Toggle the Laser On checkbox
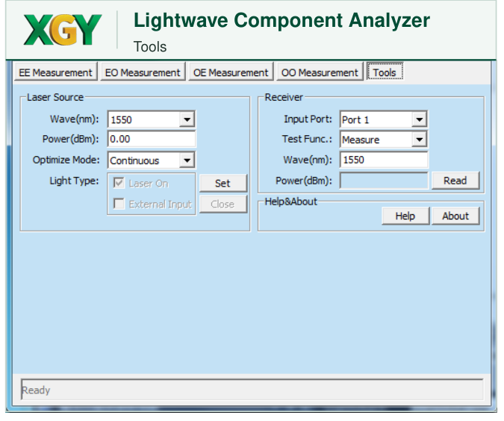 (119, 183)
